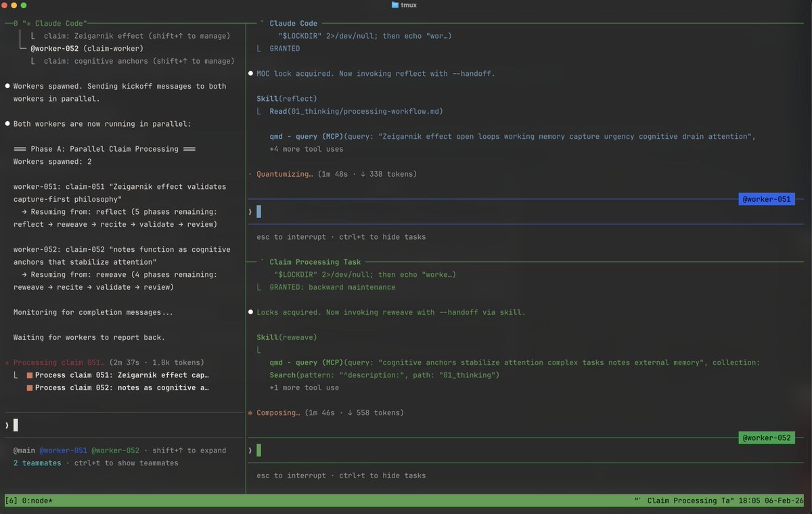Click the blue @worker-051 pane badge
The height and width of the screenshot is (514, 812).
tap(767, 199)
